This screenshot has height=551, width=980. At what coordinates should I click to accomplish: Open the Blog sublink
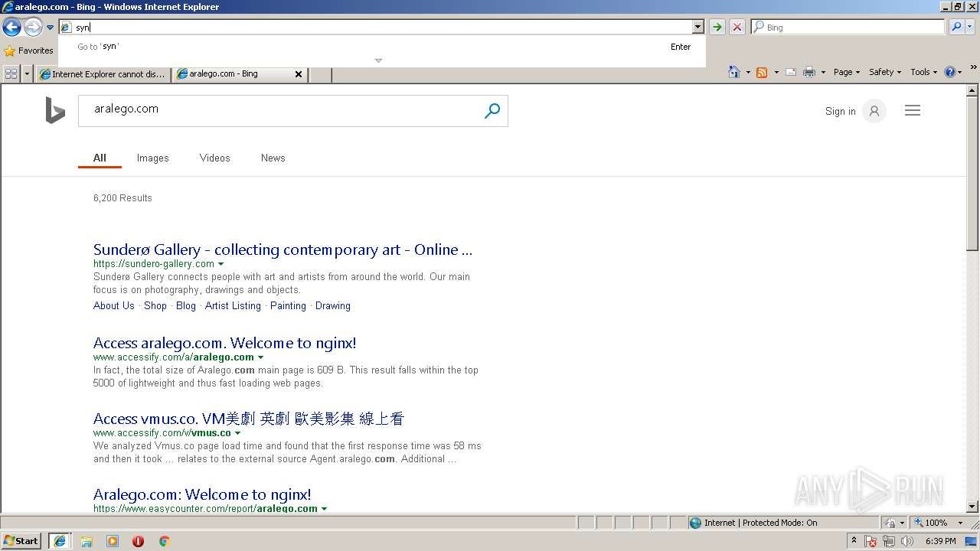[x=186, y=305]
